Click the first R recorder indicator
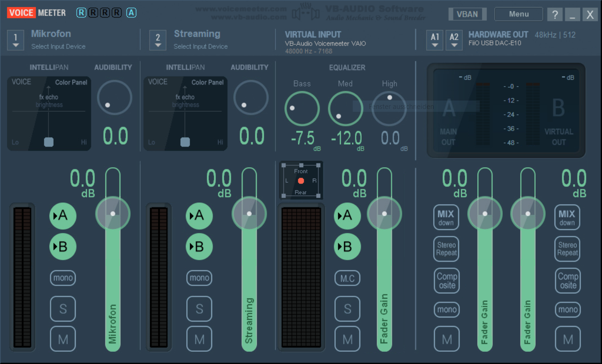Viewport: 602px width, 364px height. point(81,13)
